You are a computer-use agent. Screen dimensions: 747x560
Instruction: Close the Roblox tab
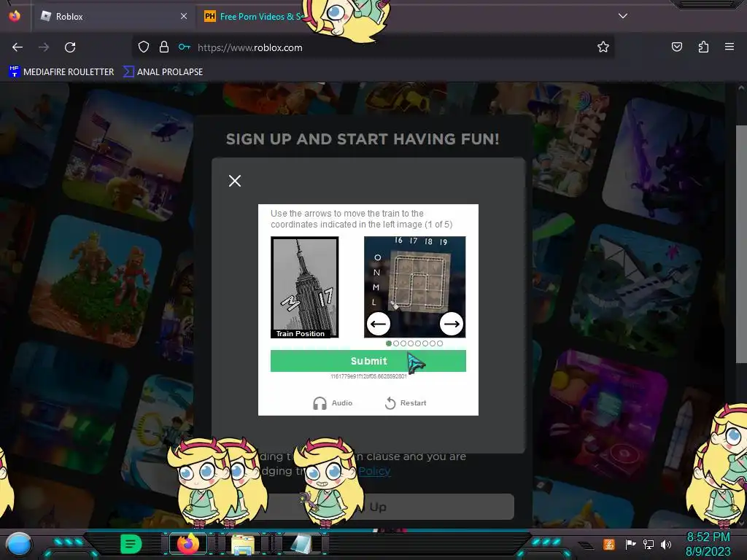click(184, 16)
